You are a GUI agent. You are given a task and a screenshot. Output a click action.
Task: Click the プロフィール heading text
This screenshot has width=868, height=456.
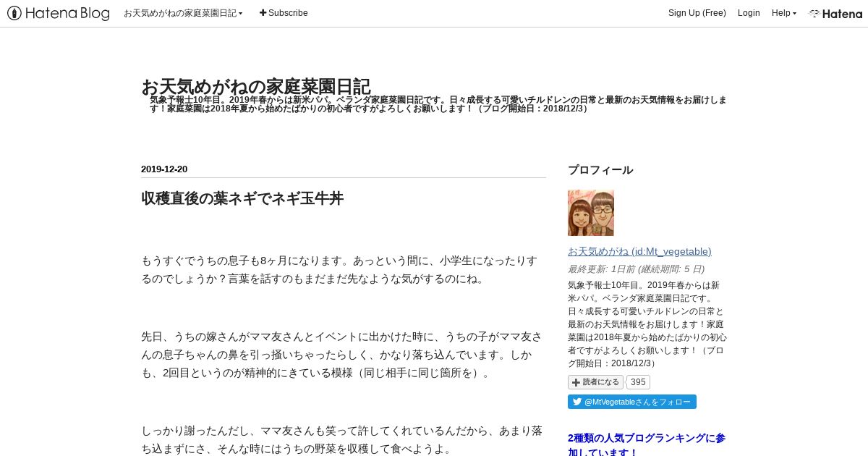tap(600, 170)
